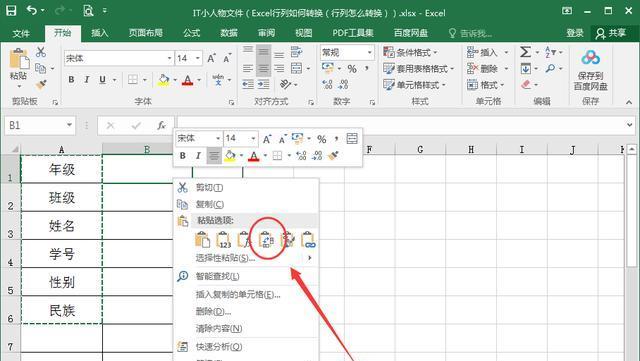Click ribbon yellow fill color bucket
The width and height of the screenshot is (640, 361).
[164, 80]
